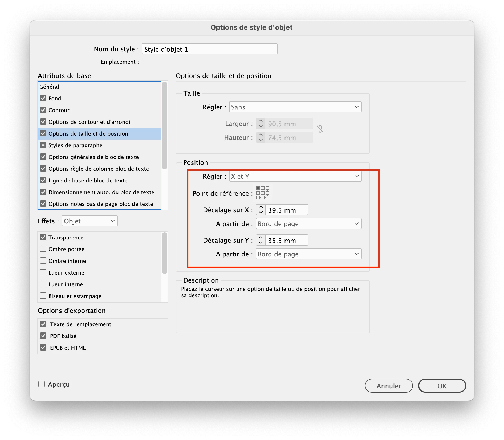The height and width of the screenshot is (440, 504).
Task: Confirm with the OK button
Action: tap(442, 386)
